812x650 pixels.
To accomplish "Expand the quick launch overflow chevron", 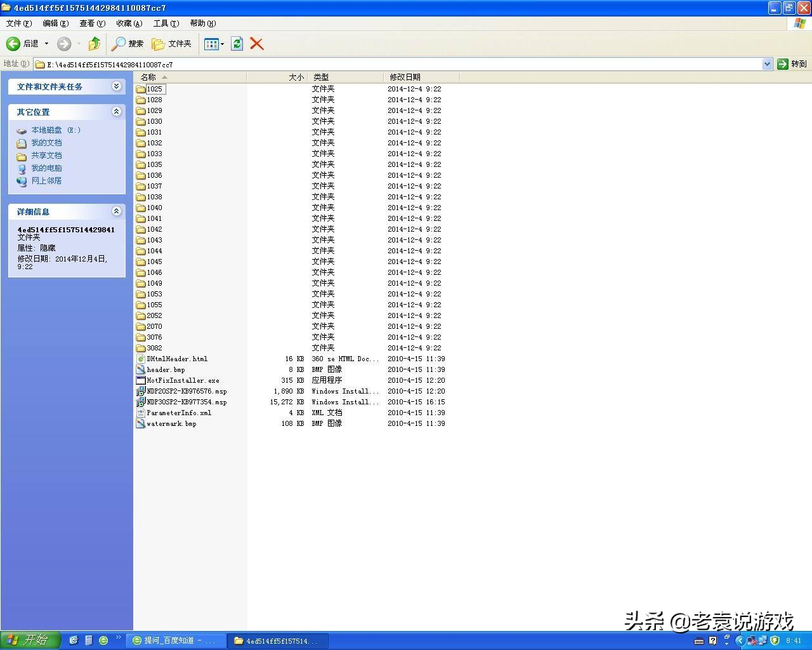I will click(118, 638).
